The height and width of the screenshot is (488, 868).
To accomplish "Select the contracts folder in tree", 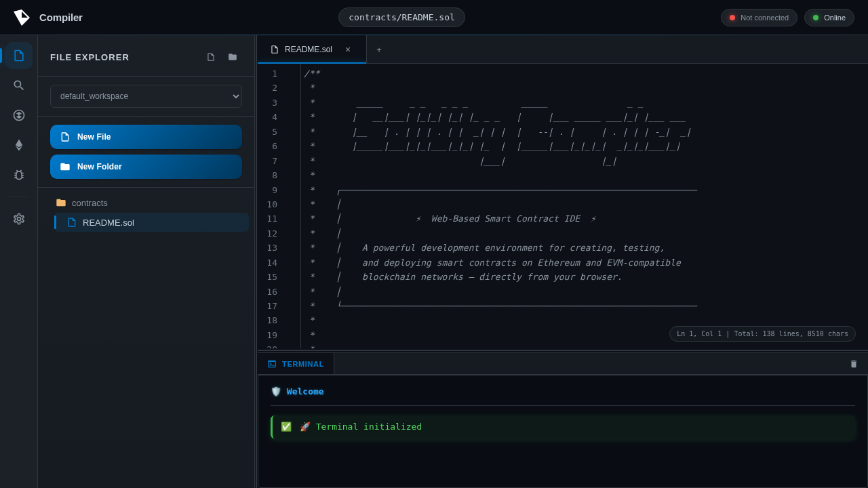I will point(150,203).
